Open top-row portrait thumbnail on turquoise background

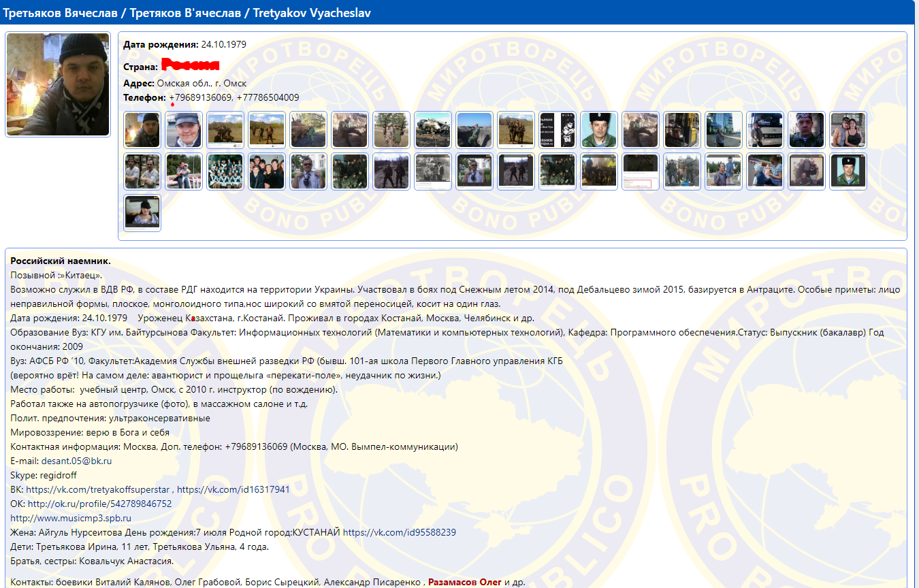(x=599, y=130)
